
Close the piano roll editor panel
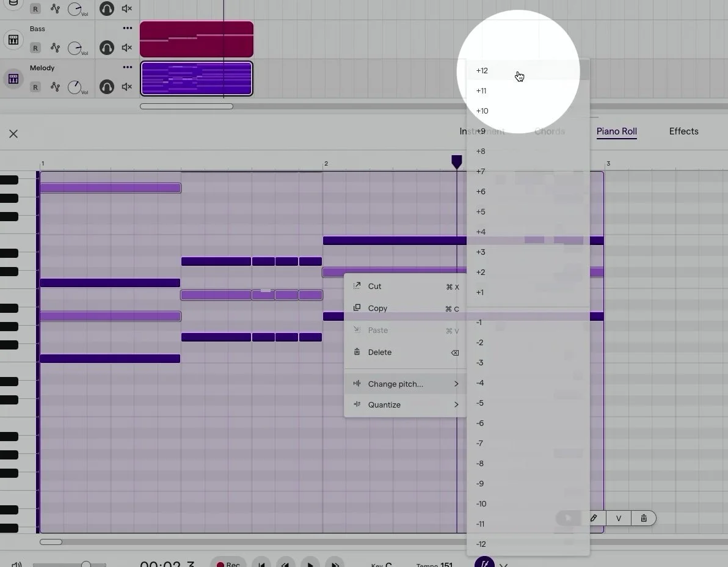[x=13, y=134]
